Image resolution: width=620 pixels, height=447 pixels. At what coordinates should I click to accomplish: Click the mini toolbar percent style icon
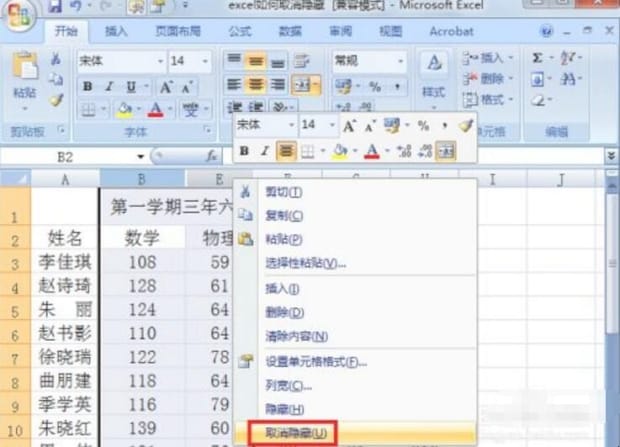(x=423, y=125)
